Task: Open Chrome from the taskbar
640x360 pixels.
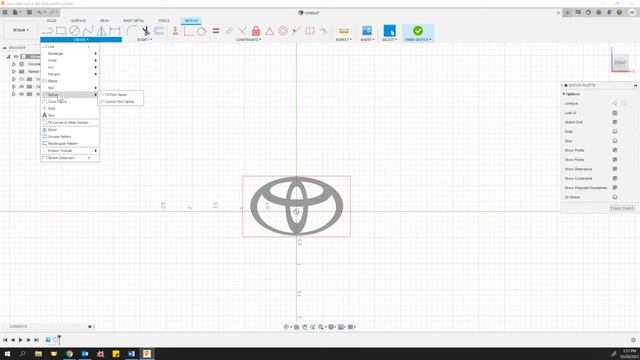Action: tap(69, 354)
